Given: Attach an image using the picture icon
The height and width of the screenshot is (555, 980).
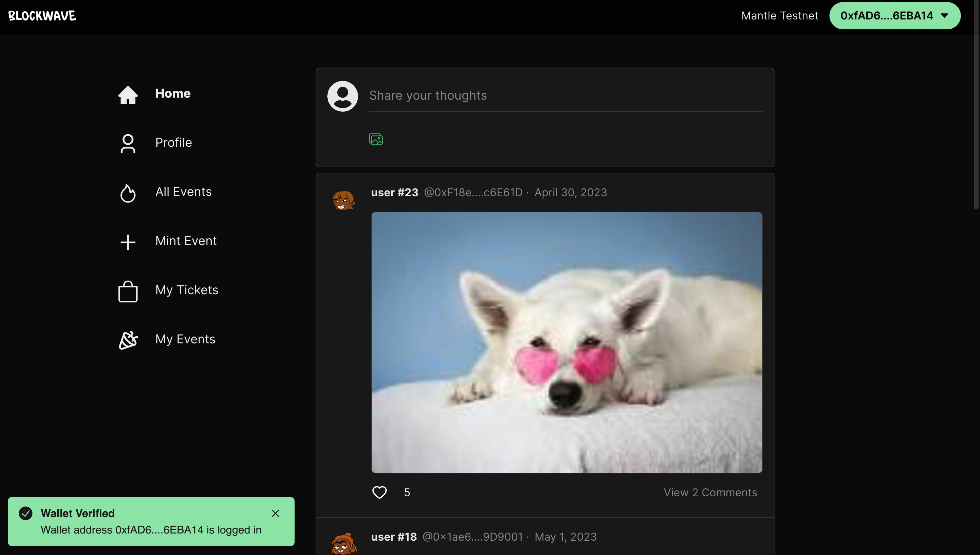Looking at the screenshot, I should pos(375,139).
